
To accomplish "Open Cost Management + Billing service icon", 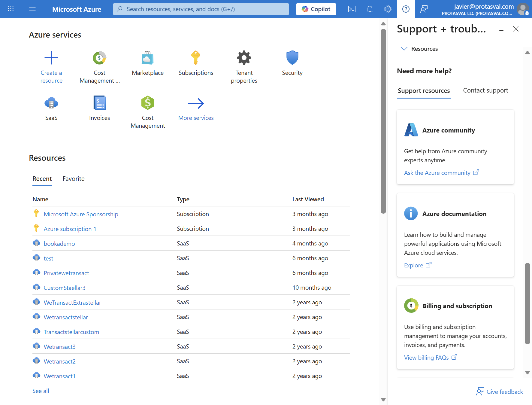I will pos(99,58).
